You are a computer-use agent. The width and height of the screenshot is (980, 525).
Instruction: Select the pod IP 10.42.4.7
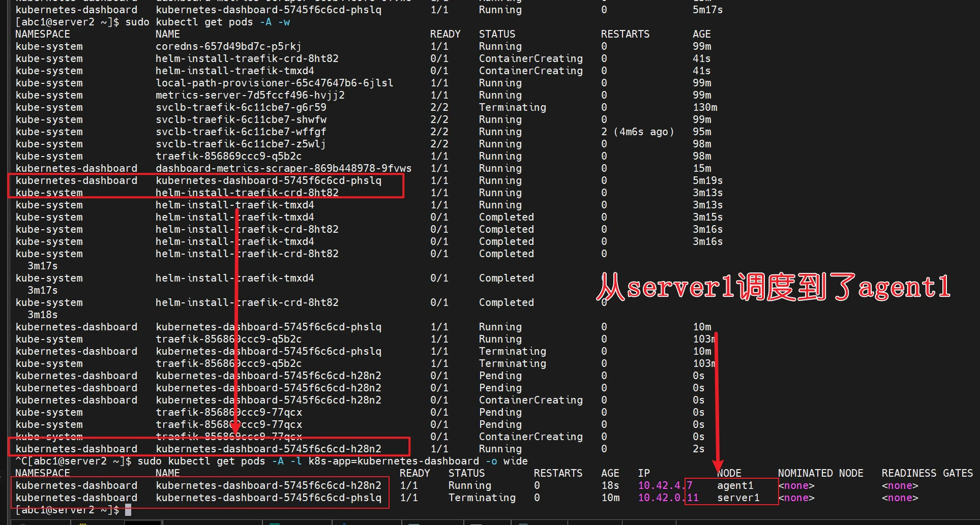[x=665, y=486]
